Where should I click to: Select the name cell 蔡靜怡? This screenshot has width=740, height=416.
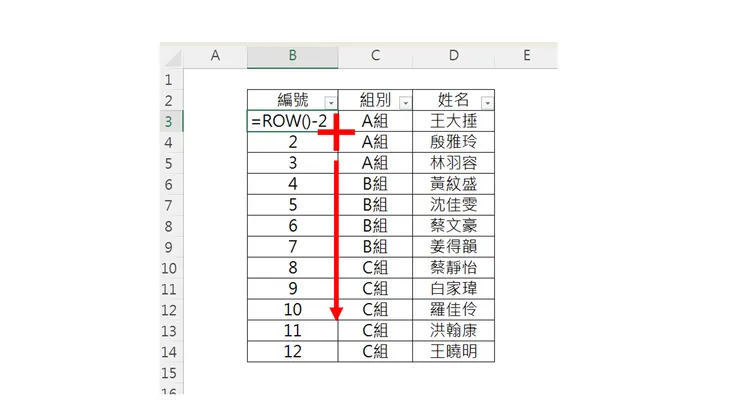pyautogui.click(x=454, y=268)
